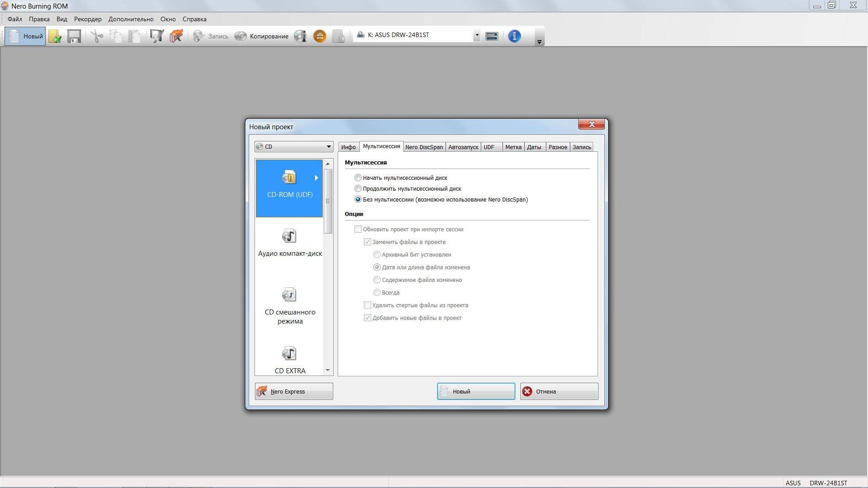The image size is (868, 488).
Task: Click the paste clipboard icon
Action: 134,36
